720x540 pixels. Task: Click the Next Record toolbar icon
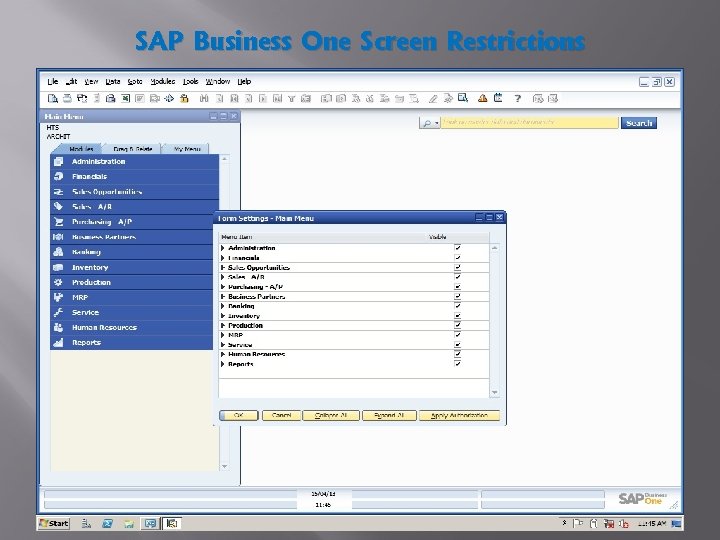point(263,98)
